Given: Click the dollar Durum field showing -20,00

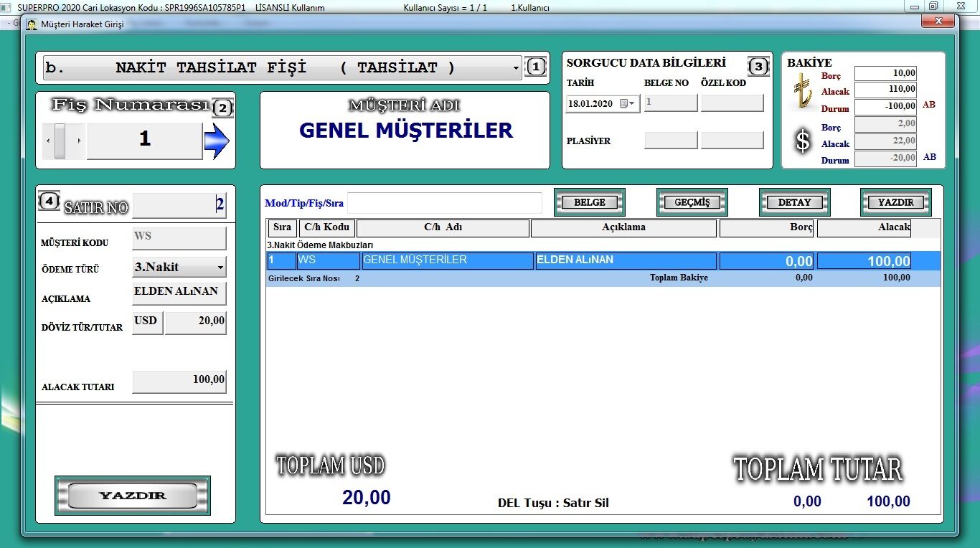Looking at the screenshot, I should coord(885,159).
